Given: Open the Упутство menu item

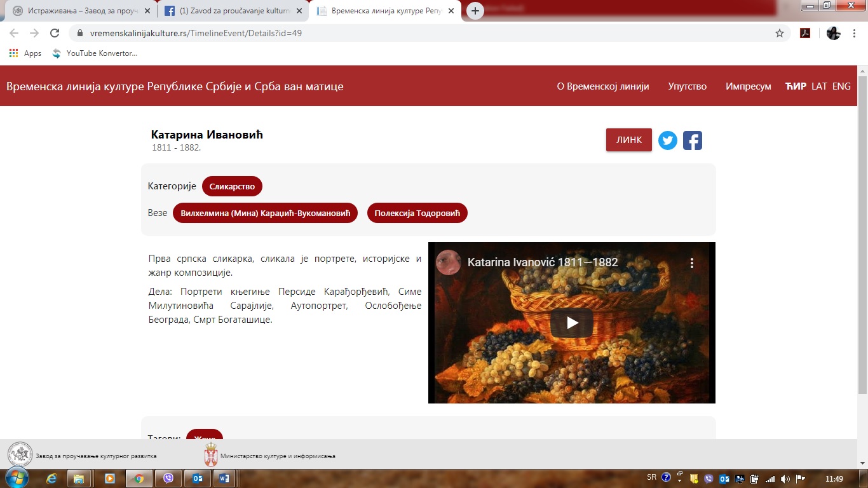Looking at the screenshot, I should [687, 86].
